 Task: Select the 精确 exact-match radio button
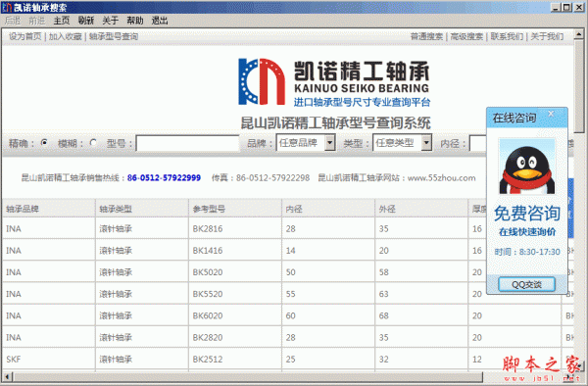tap(44, 142)
